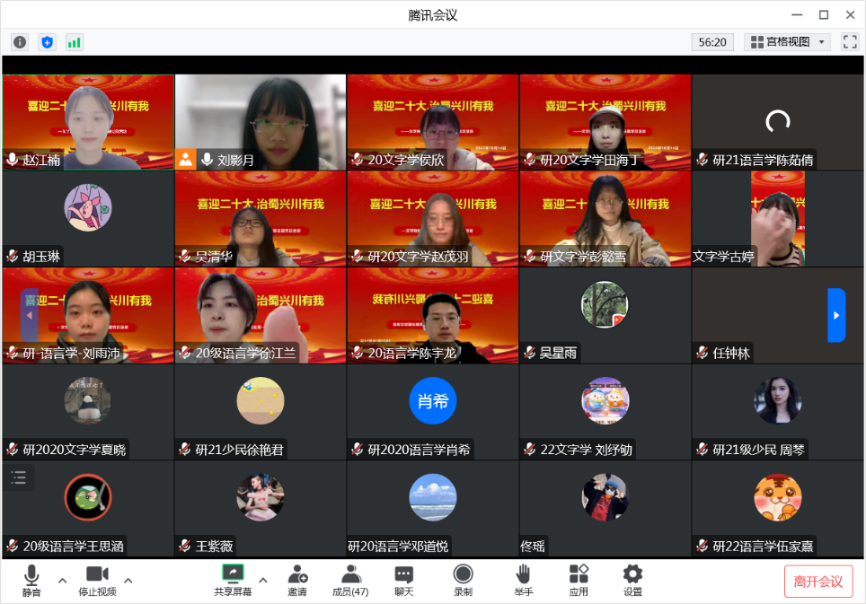This screenshot has height=604, width=866.
Task: Raise hand with 举手 icon
Action: click(523, 579)
